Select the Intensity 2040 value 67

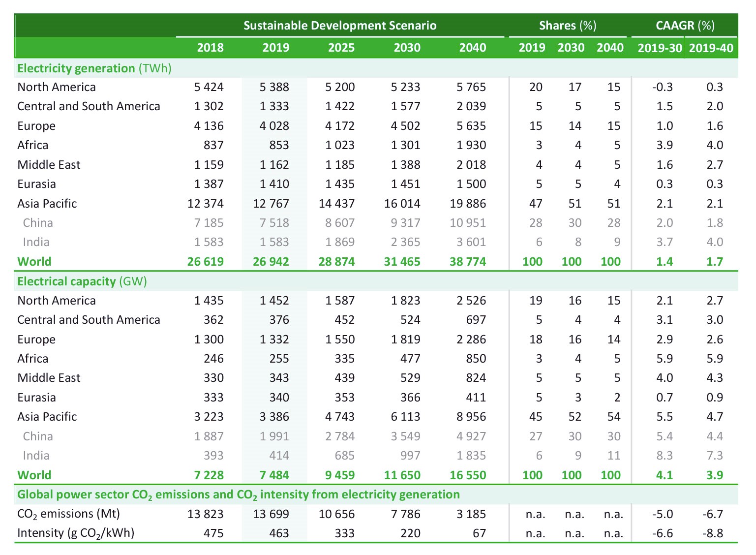point(479,533)
